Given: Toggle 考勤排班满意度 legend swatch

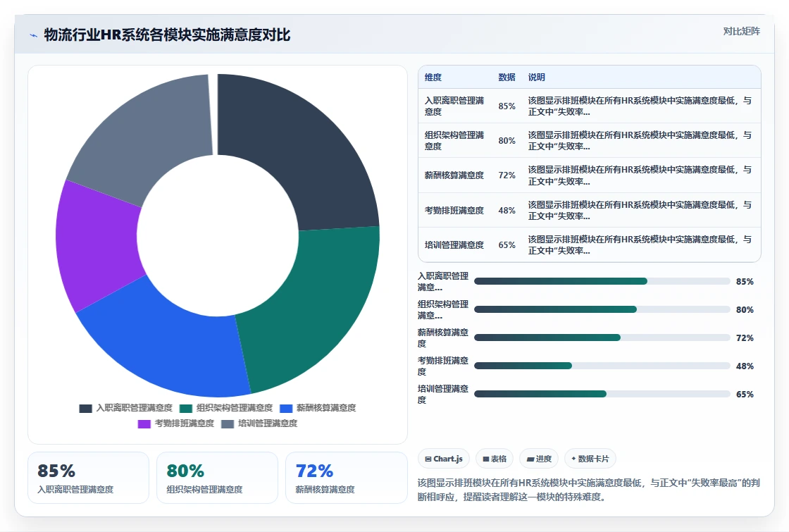Looking at the screenshot, I should coord(144,423).
